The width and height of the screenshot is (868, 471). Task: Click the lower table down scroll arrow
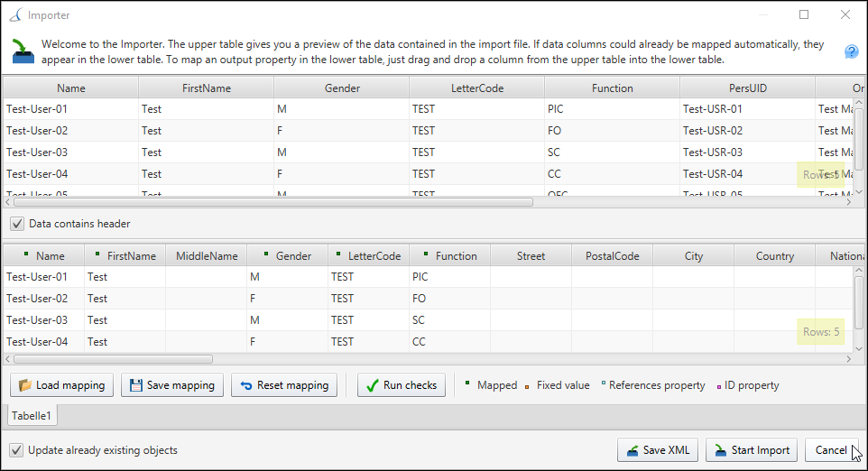pos(859,348)
